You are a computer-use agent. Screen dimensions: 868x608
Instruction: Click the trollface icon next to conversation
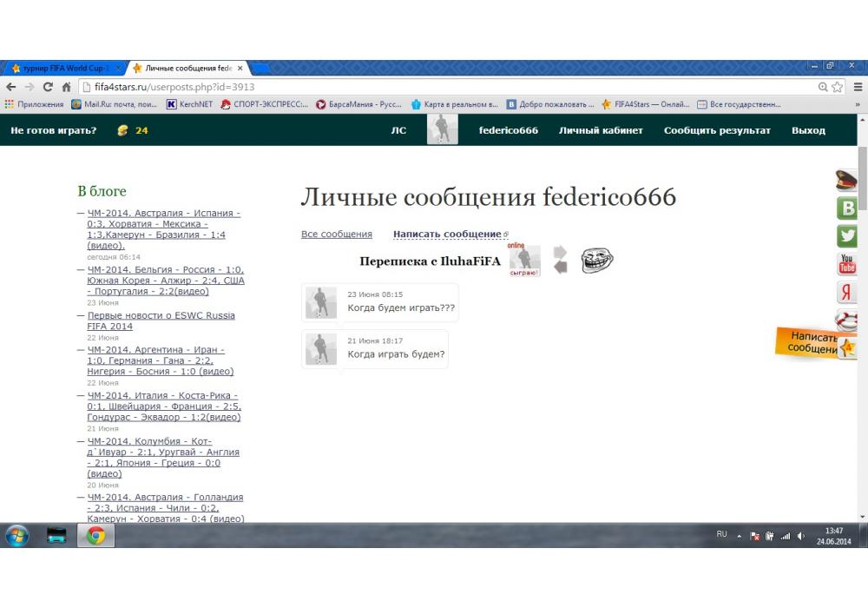pyautogui.click(x=596, y=260)
